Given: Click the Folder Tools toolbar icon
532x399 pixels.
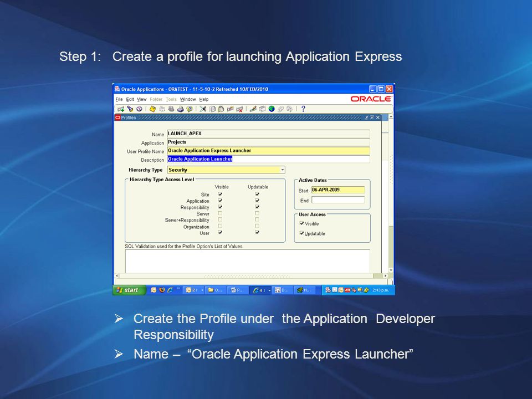Looking at the screenshot, I should tap(289, 109).
